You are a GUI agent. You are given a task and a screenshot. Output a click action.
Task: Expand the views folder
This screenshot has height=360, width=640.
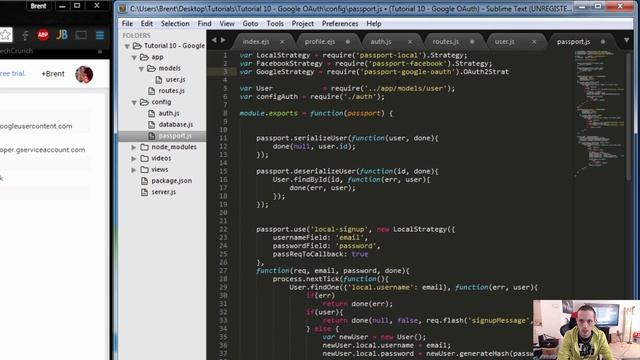[134, 169]
